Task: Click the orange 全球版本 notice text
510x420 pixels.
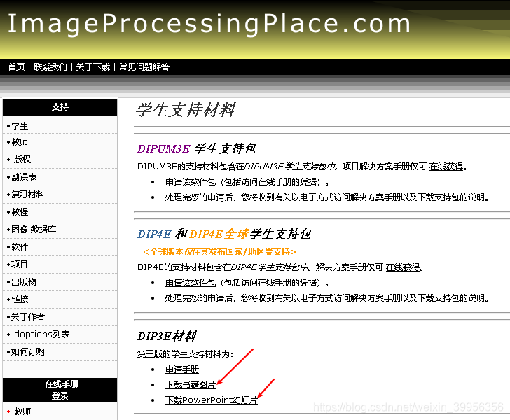Action: click(x=219, y=251)
